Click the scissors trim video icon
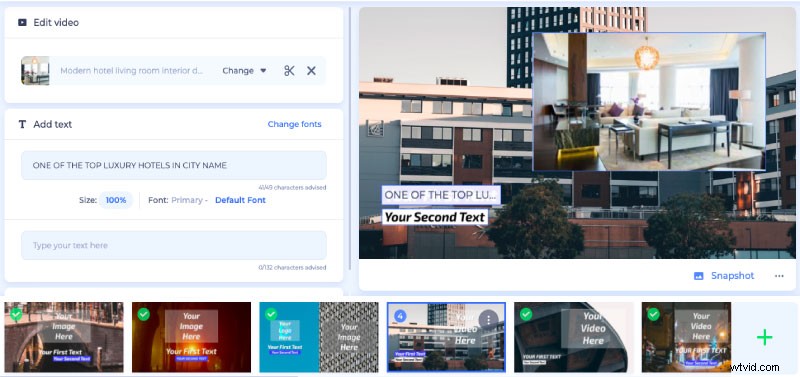The width and height of the screenshot is (800, 377). pos(289,71)
